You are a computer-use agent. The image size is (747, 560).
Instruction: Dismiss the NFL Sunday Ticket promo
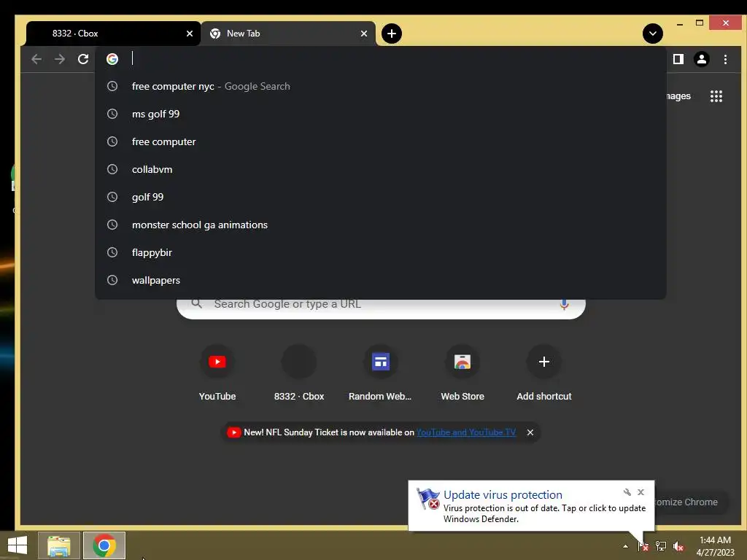point(530,432)
